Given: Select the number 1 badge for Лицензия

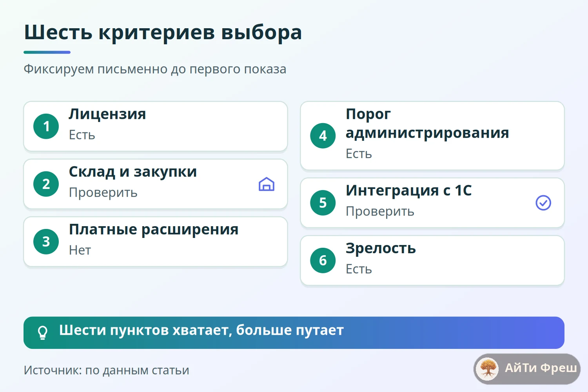Looking at the screenshot, I should coord(46,126).
